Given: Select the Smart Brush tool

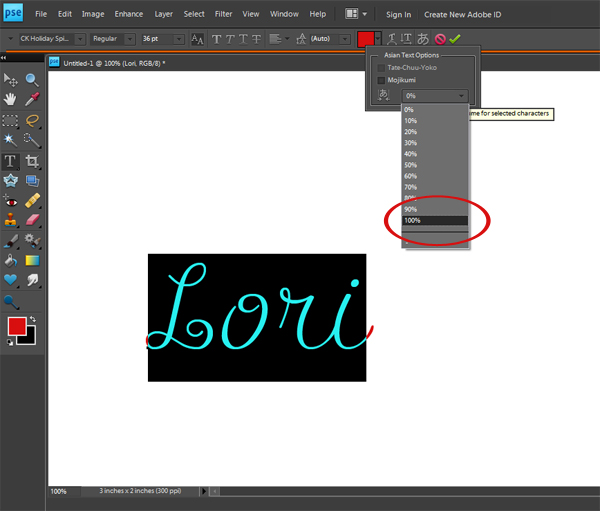Looking at the screenshot, I should [32, 241].
